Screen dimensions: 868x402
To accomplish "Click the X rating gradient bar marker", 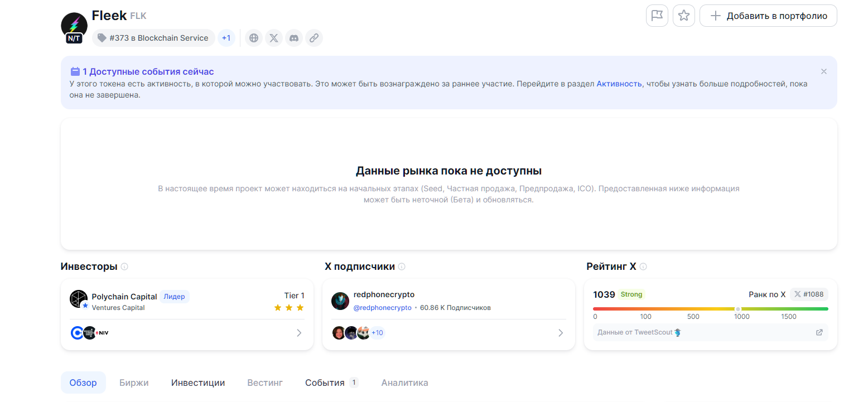I will pos(738,309).
